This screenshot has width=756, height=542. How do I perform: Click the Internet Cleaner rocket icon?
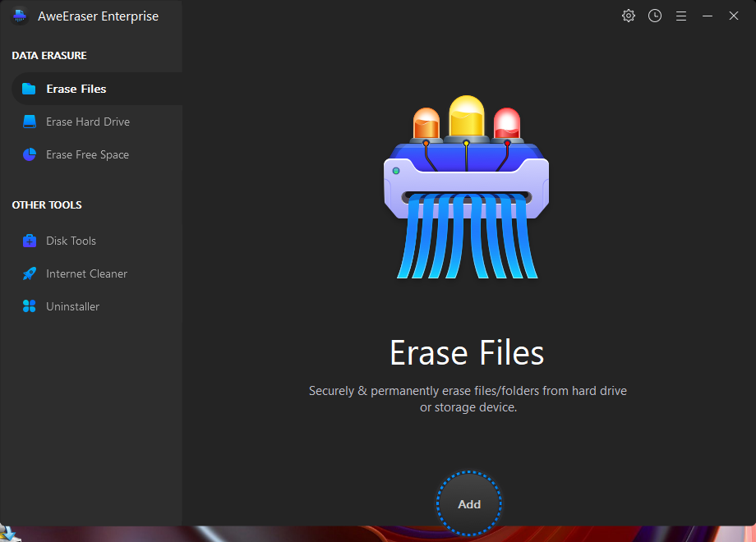tap(30, 273)
